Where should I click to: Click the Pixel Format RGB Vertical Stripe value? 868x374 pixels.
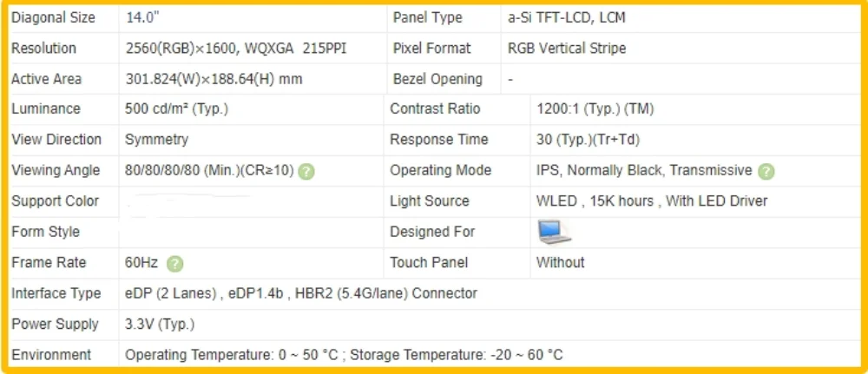coord(567,49)
